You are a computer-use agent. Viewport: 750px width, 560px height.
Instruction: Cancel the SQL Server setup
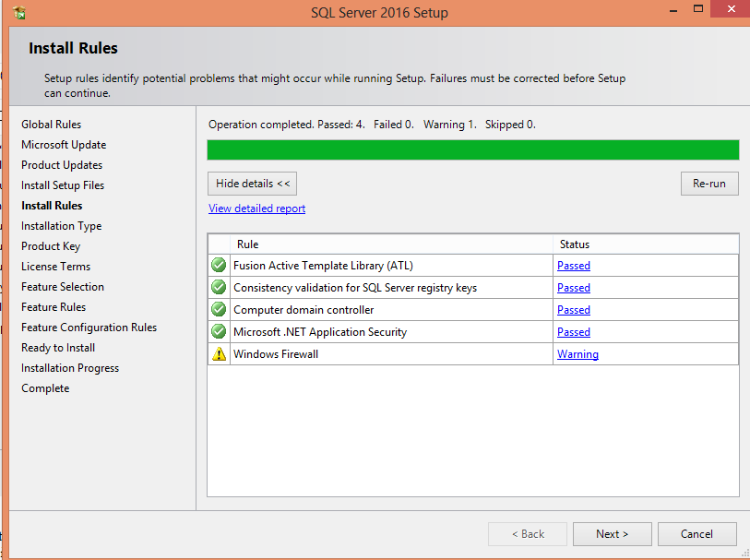(696, 534)
